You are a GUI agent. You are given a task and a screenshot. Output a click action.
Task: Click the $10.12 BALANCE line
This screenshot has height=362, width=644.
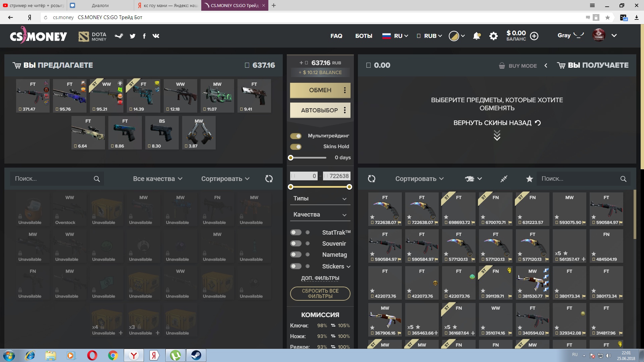point(320,72)
